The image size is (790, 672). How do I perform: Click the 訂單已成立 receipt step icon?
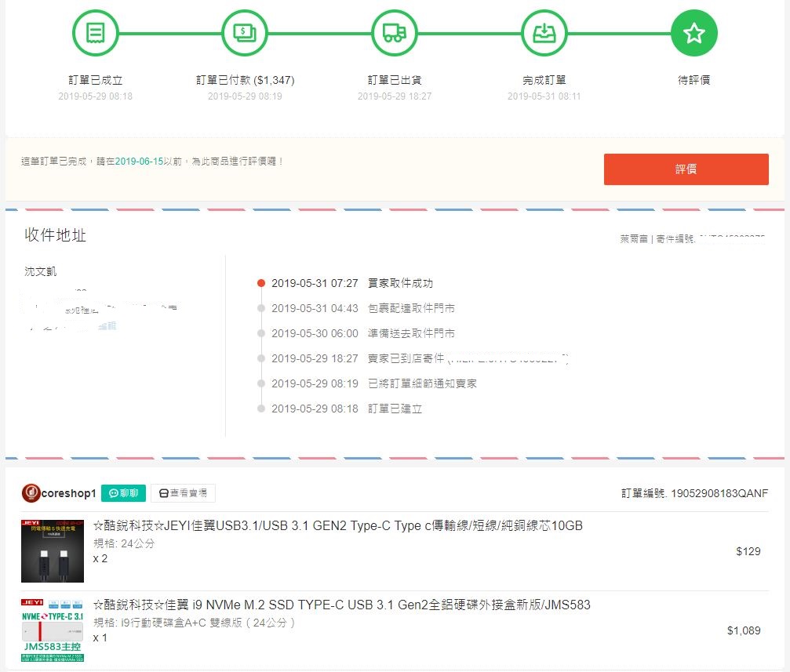coord(96,33)
